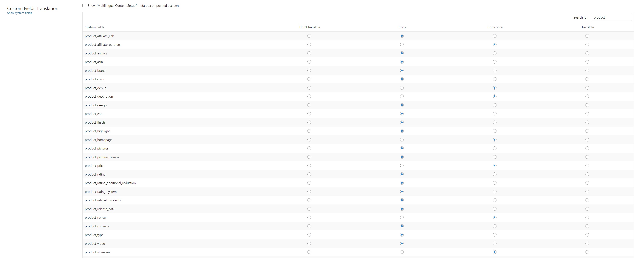Set product_highlight to Translate
644x258 pixels.
[x=587, y=131]
